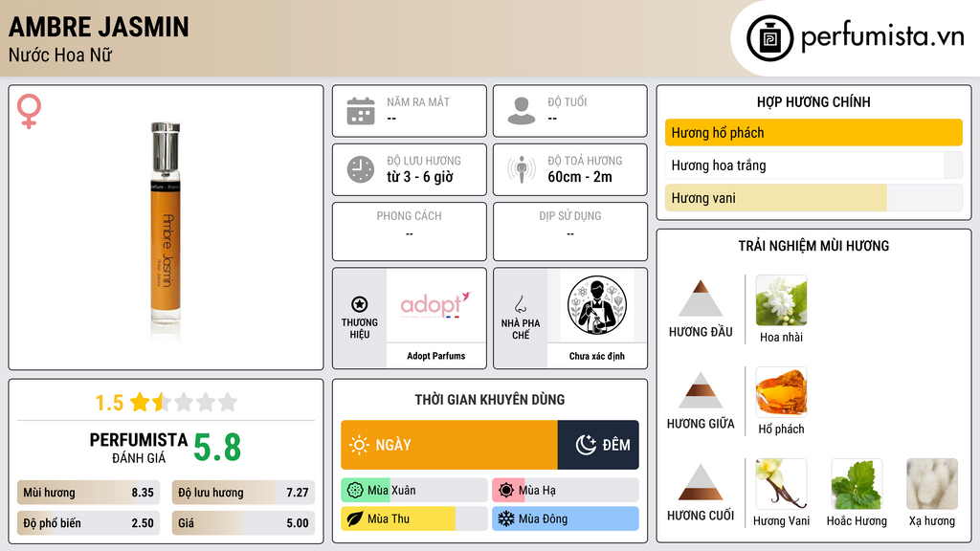Click the Hương đầu pyramid icon
The width and height of the screenshot is (980, 551).
click(701, 298)
